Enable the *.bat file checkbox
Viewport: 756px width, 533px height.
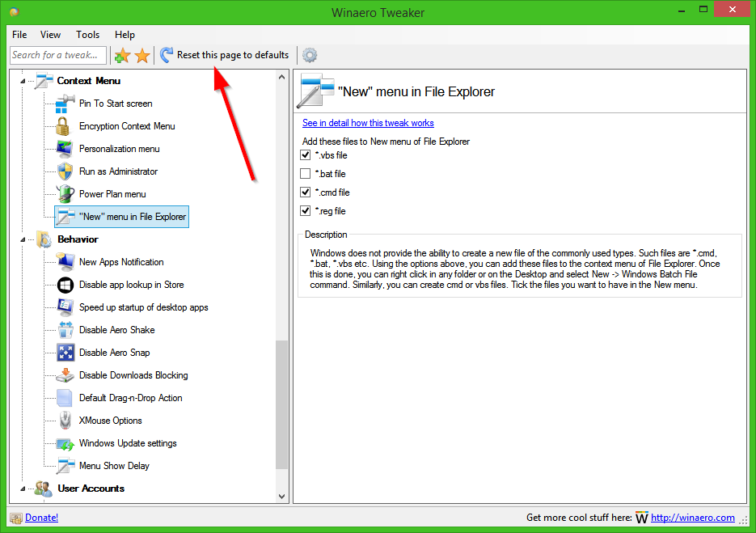(x=305, y=173)
